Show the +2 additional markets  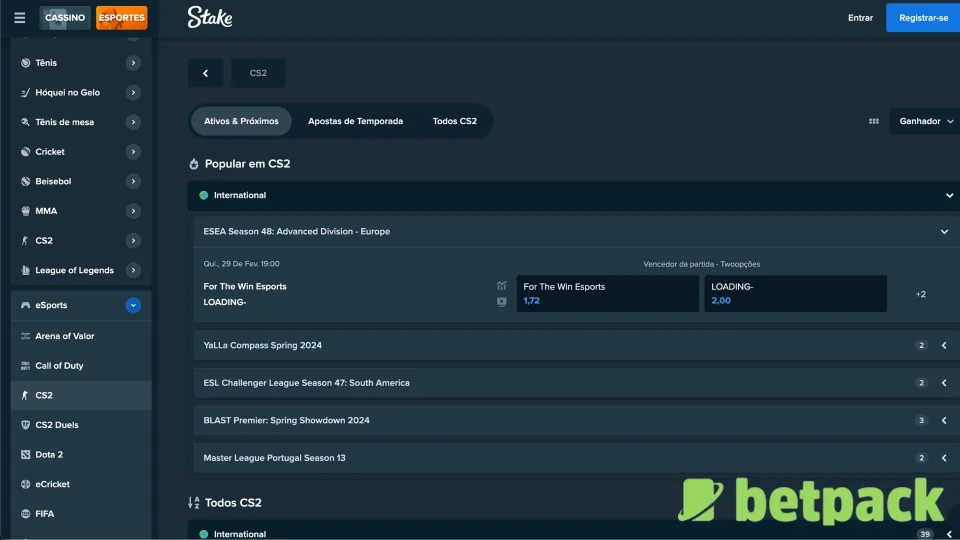coord(921,294)
